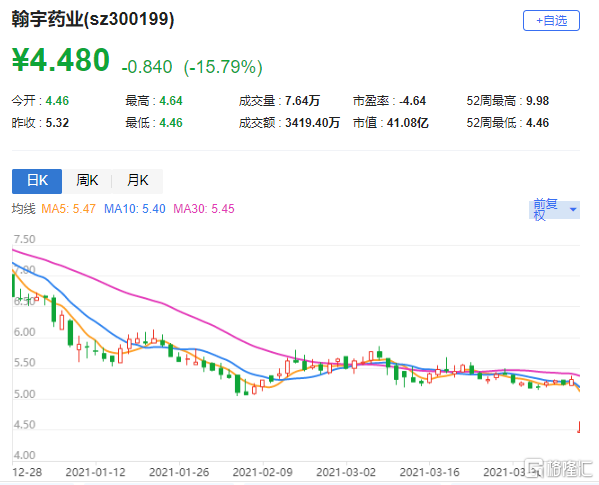The width and height of the screenshot is (599, 485).
Task: Click 市盈率 value -4.64
Action: point(413,101)
